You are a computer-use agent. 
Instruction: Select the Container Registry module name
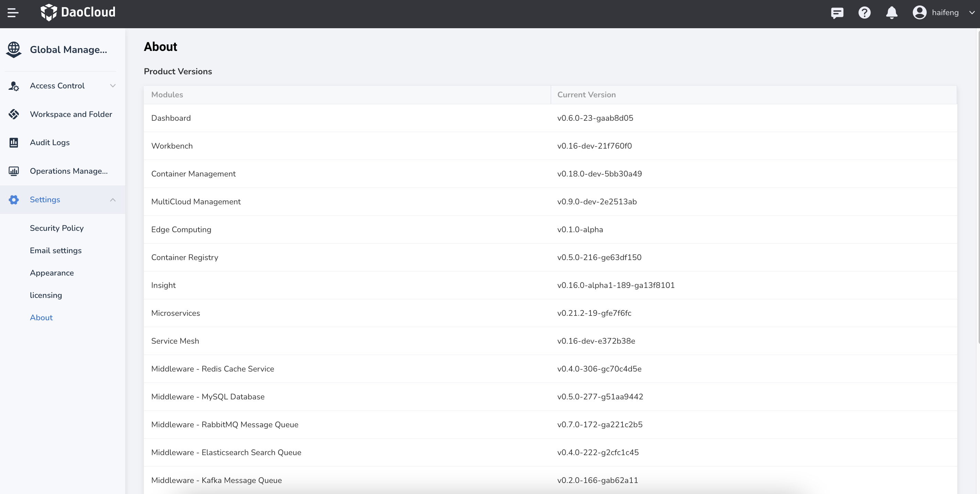point(184,257)
